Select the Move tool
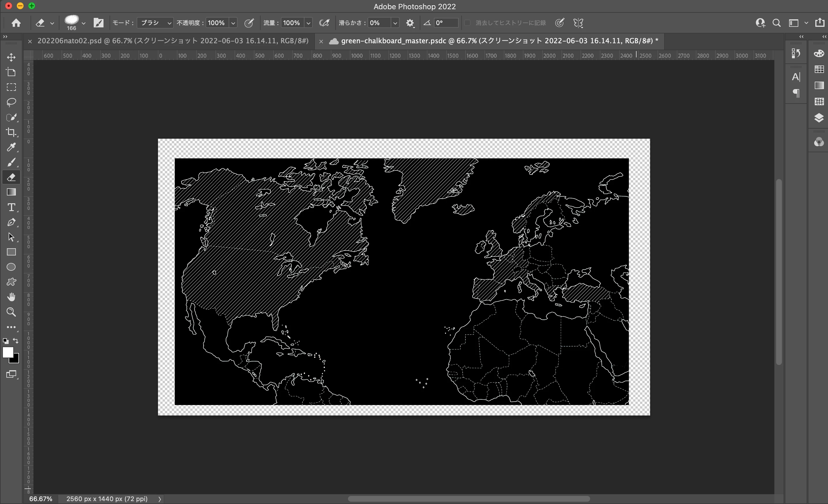This screenshot has width=828, height=504. click(x=11, y=57)
